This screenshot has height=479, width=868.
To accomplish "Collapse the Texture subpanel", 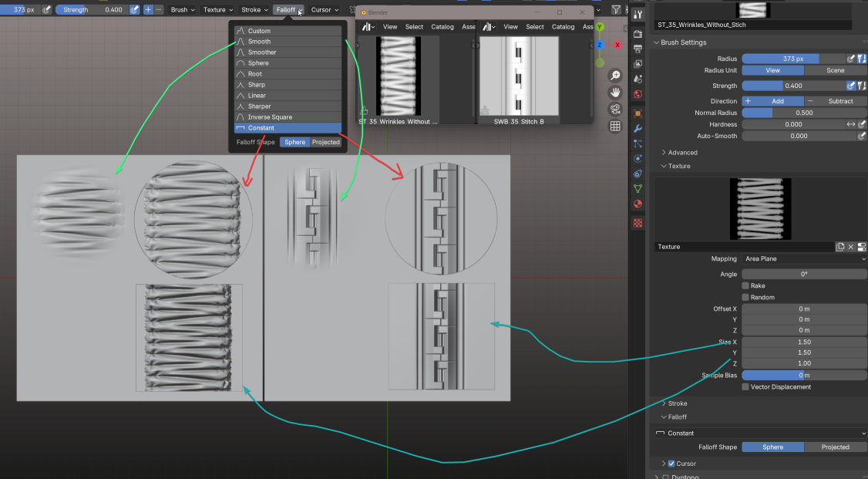I will click(x=678, y=166).
